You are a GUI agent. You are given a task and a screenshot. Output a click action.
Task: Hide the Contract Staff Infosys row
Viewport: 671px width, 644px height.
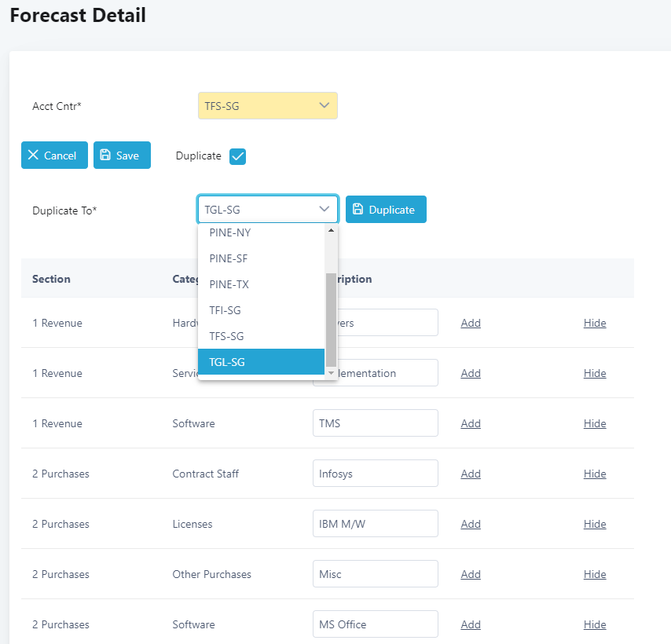click(595, 474)
